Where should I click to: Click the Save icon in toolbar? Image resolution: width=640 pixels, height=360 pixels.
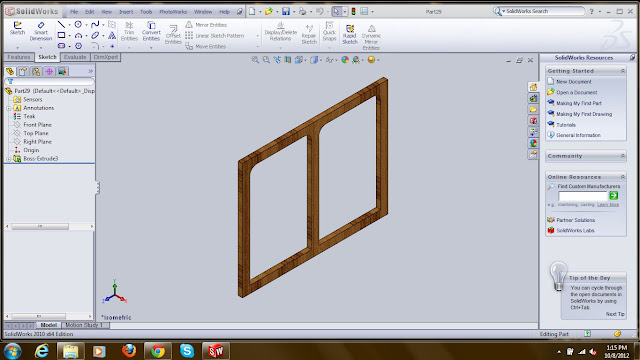286,11
